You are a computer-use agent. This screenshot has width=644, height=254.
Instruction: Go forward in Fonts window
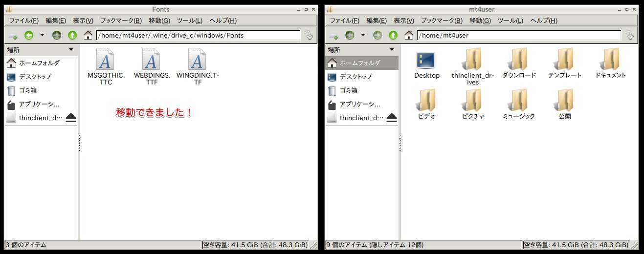coord(57,35)
